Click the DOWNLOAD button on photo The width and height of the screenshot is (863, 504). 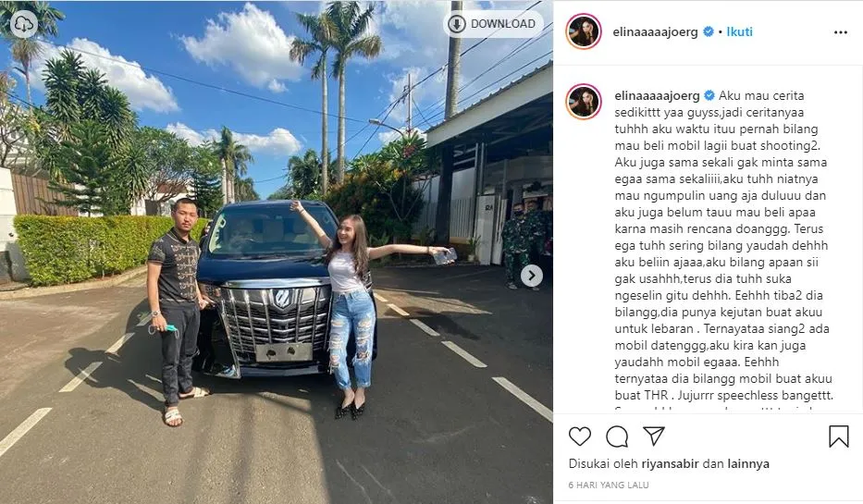[493, 24]
